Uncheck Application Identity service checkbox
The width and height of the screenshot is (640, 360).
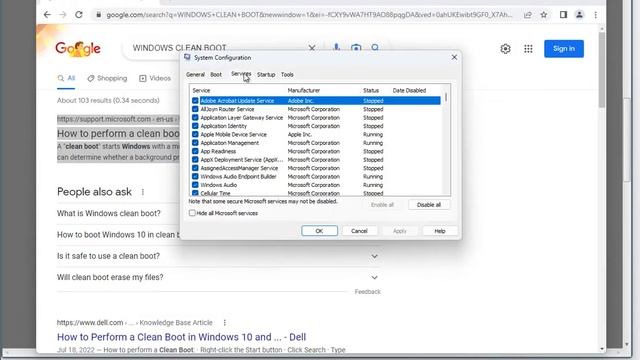tap(195, 126)
